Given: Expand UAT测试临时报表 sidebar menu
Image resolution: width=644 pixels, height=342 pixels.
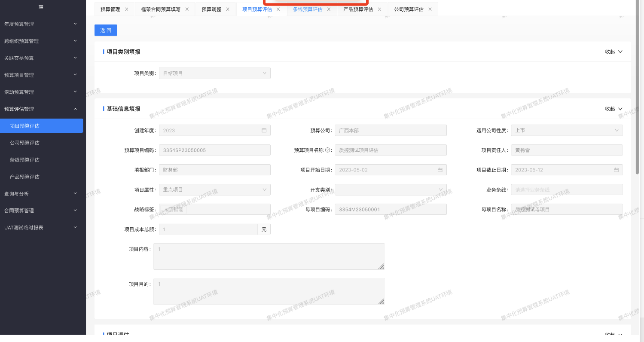Looking at the screenshot, I should [42, 228].
